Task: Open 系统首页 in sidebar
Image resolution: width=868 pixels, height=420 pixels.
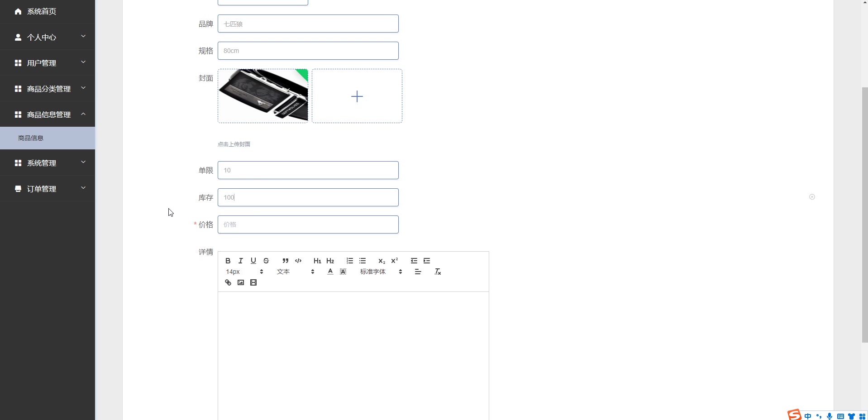Action: pyautogui.click(x=48, y=11)
